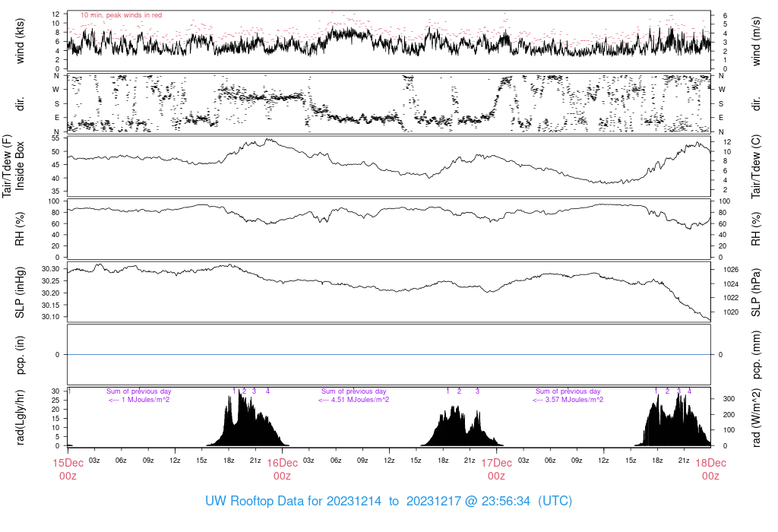Click the '300' W/m^2 axis value
This screenshot has height=532, width=778.
point(729,398)
